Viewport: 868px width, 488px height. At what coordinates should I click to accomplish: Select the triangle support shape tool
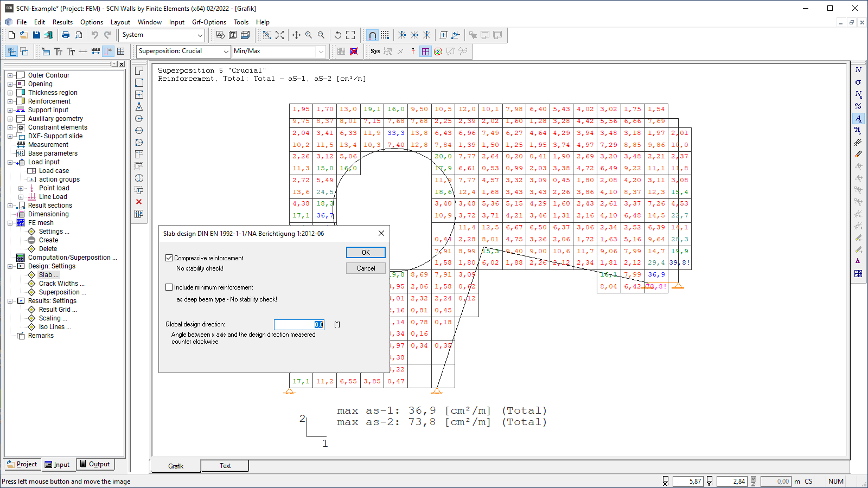click(139, 106)
